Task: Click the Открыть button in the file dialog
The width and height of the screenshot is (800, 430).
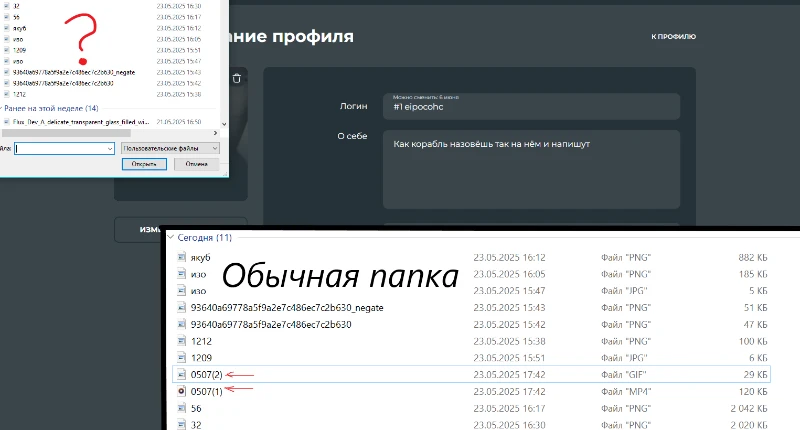Action: pos(144,164)
